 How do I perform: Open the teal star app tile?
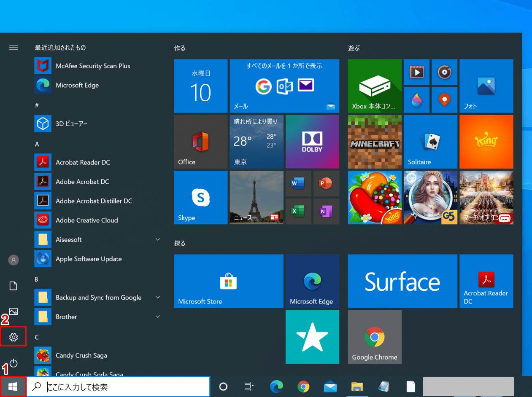[x=312, y=337]
